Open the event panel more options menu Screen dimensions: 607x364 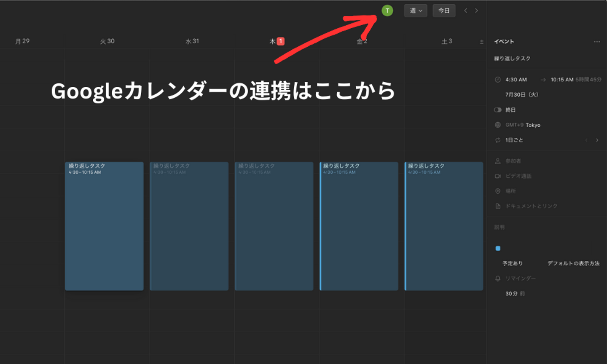[x=597, y=42]
